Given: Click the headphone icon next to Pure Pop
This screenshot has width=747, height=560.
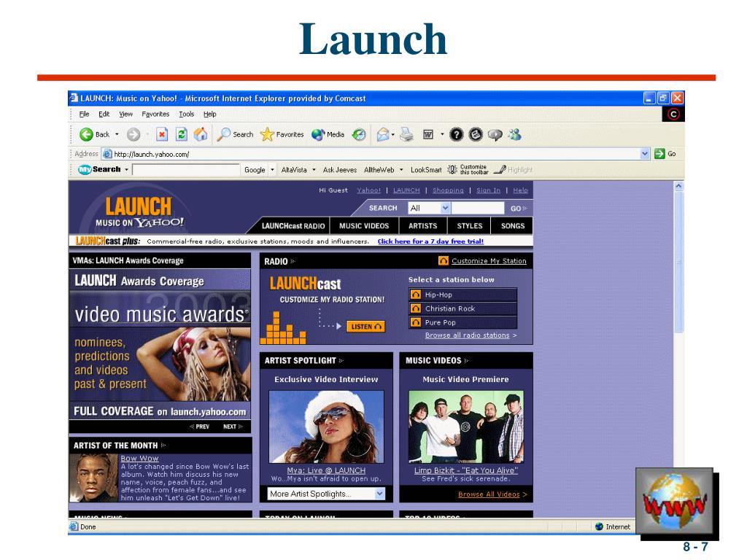Looking at the screenshot, I should 415,322.
